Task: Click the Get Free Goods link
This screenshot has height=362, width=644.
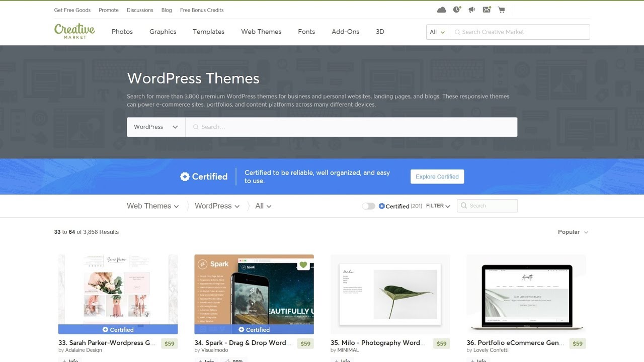Action: (x=72, y=10)
